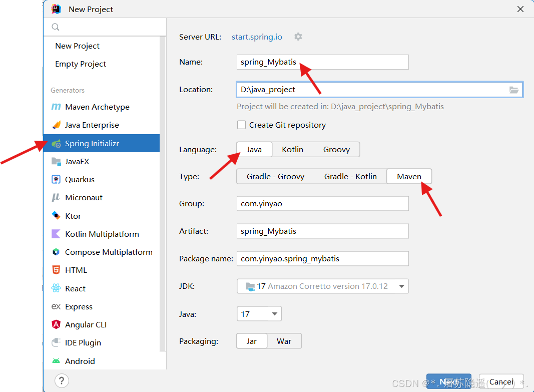Viewport: 534px width, 392px height.
Task: Click the Next button
Action: (x=449, y=381)
